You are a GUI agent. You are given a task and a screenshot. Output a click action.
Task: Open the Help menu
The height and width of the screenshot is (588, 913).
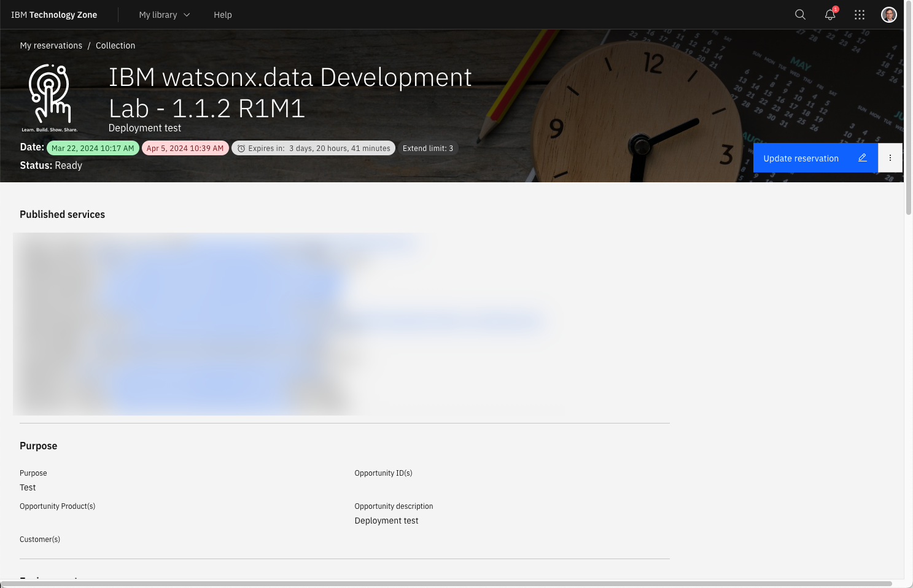223,15
